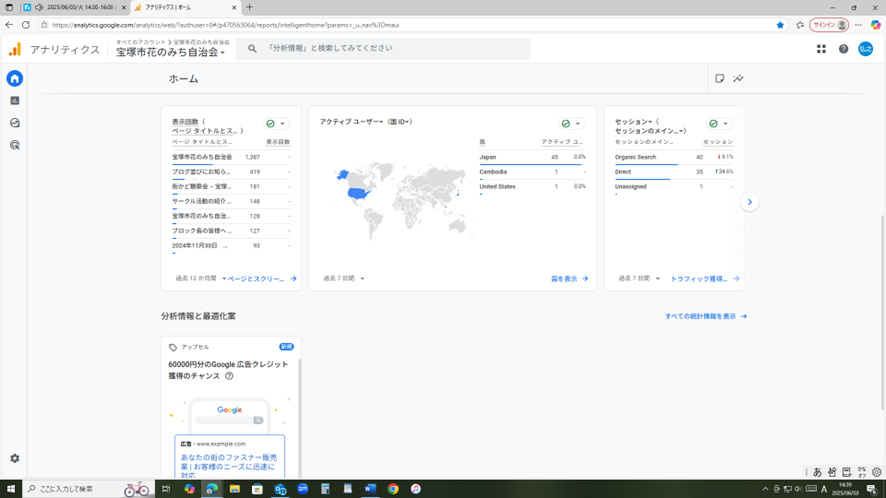Open 過去 7 日間 dropdown on the map card
886x498 pixels.
pyautogui.click(x=344, y=278)
